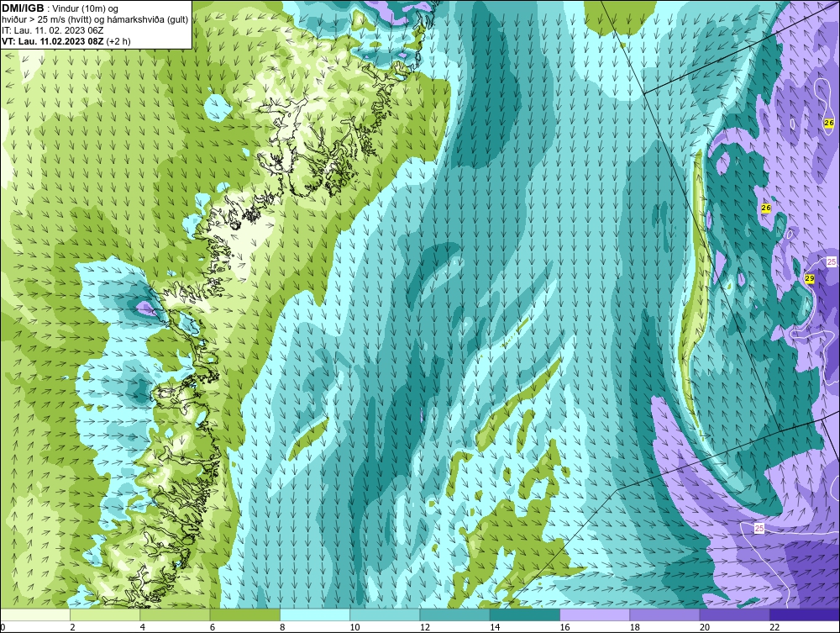This screenshot has height=633, width=840.
Task: Click the 'IT: Lau. 11. 02. 2023 06Z' line
Action: [52, 30]
